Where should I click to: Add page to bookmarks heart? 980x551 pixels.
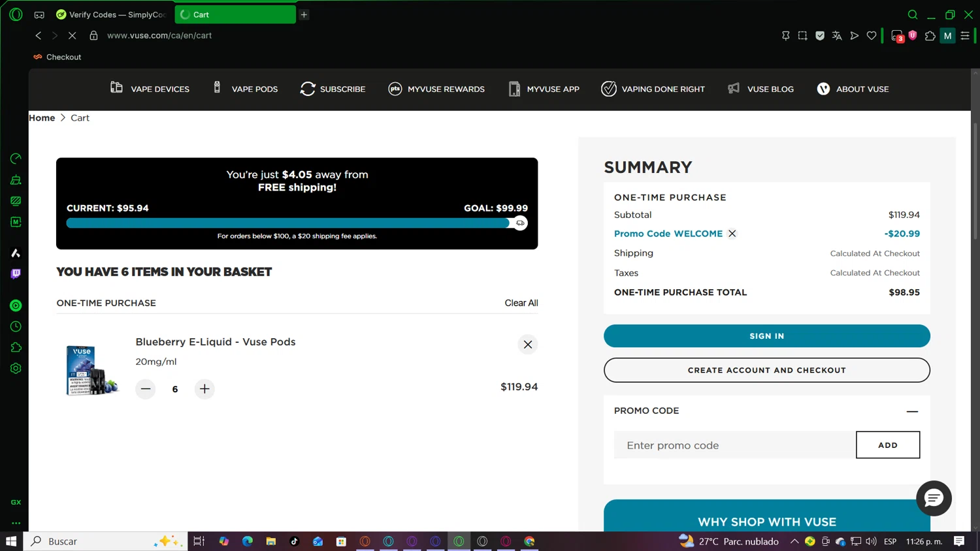point(872,36)
